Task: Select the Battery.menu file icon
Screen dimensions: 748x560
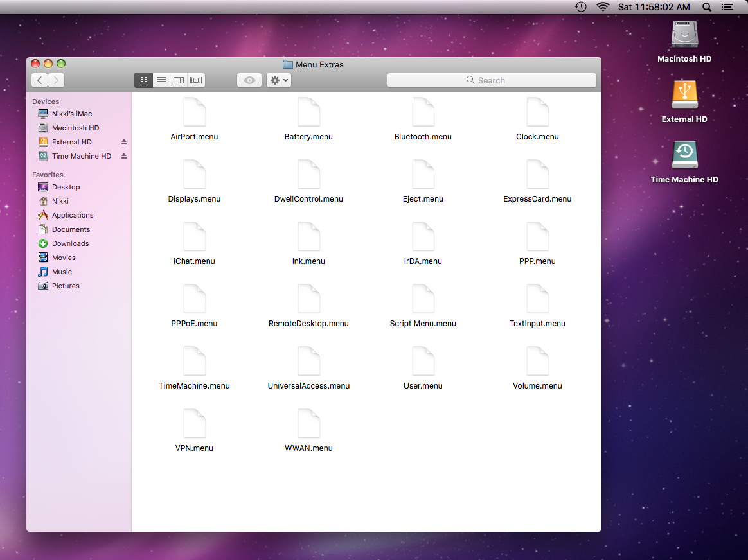Action: coord(308,112)
